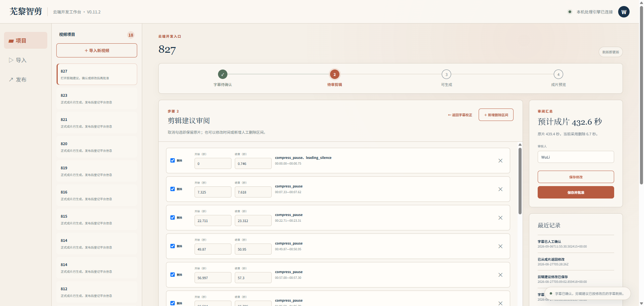Screen dimensions: 644x306
Task: Select video project 819
Action: point(97,171)
